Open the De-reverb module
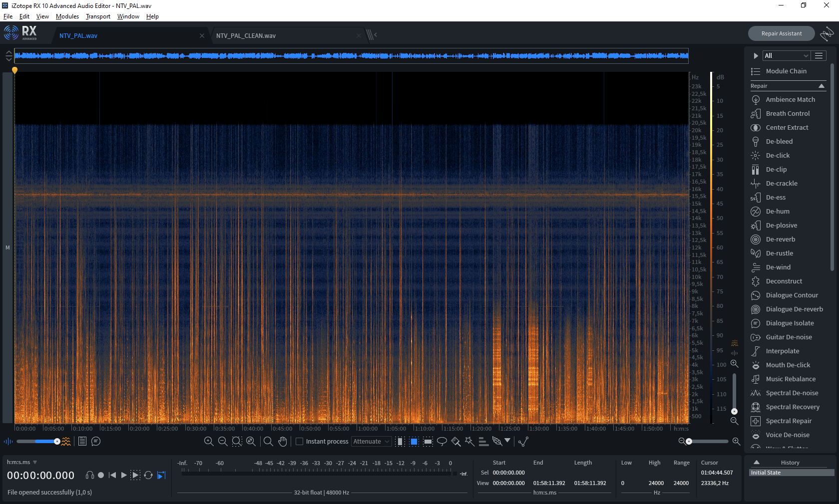 click(x=789, y=240)
